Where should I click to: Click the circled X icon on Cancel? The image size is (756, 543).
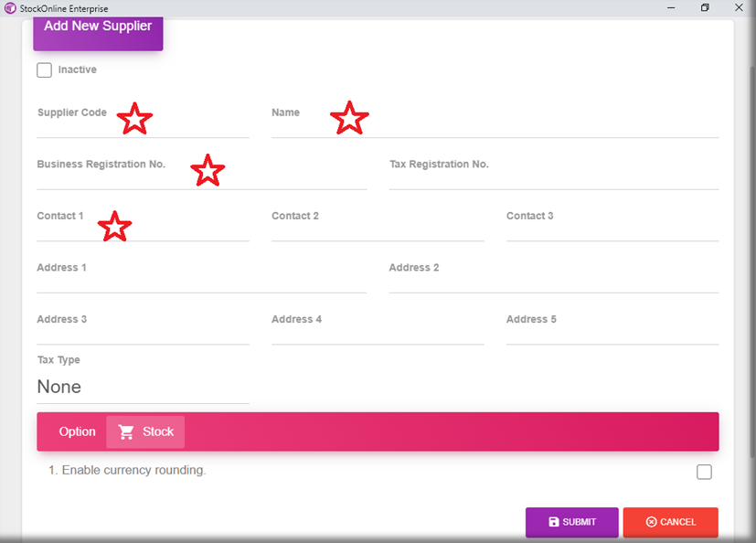tap(651, 522)
